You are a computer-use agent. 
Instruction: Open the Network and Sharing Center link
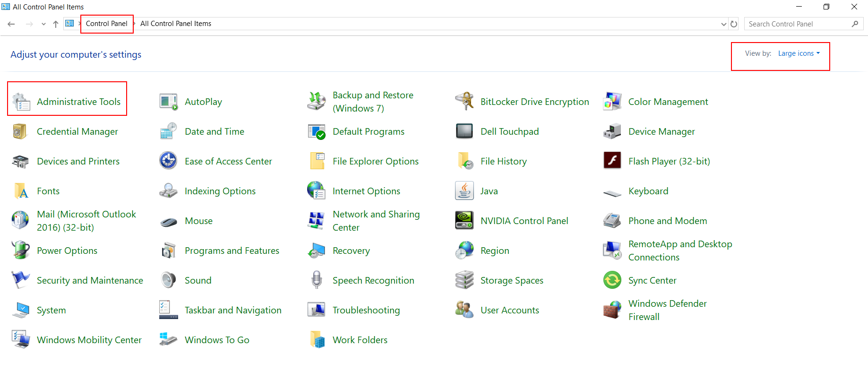coord(376,221)
